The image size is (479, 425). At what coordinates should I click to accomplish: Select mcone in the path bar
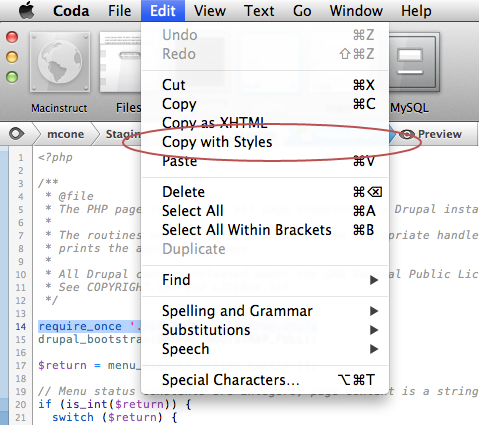[66, 134]
